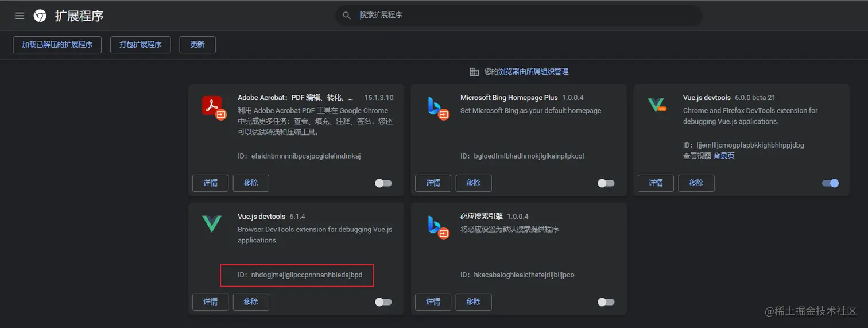Viewport: 868px width, 328px height.
Task: Open 详情 for Vue.js devtools 6.0.0 beta
Action: point(656,183)
